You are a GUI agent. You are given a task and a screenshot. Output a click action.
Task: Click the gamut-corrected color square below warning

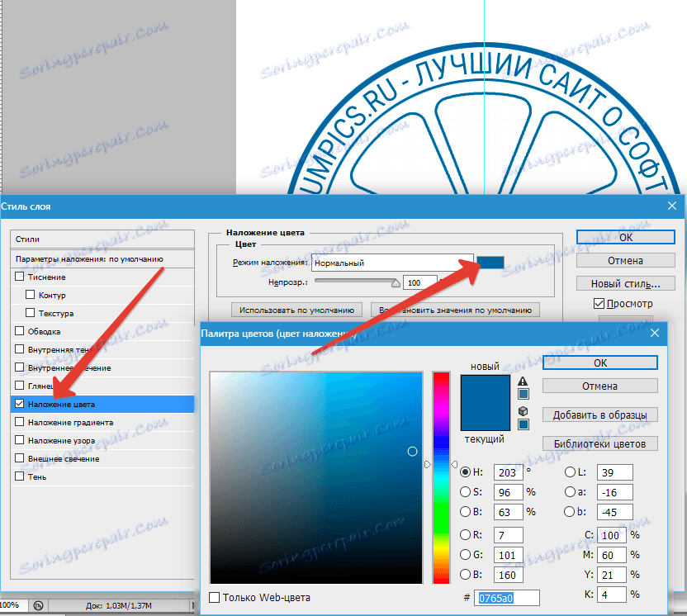coord(524,394)
